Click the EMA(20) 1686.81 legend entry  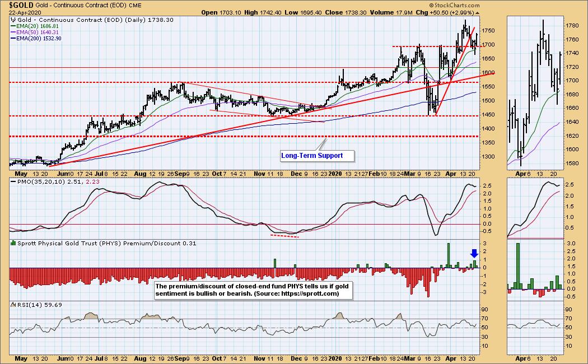pyautogui.click(x=35, y=26)
